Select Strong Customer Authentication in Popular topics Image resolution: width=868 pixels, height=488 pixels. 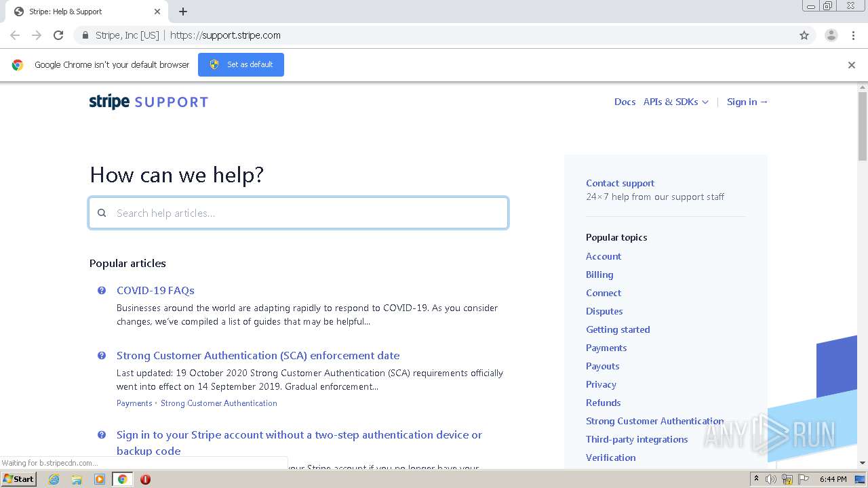tap(654, 421)
